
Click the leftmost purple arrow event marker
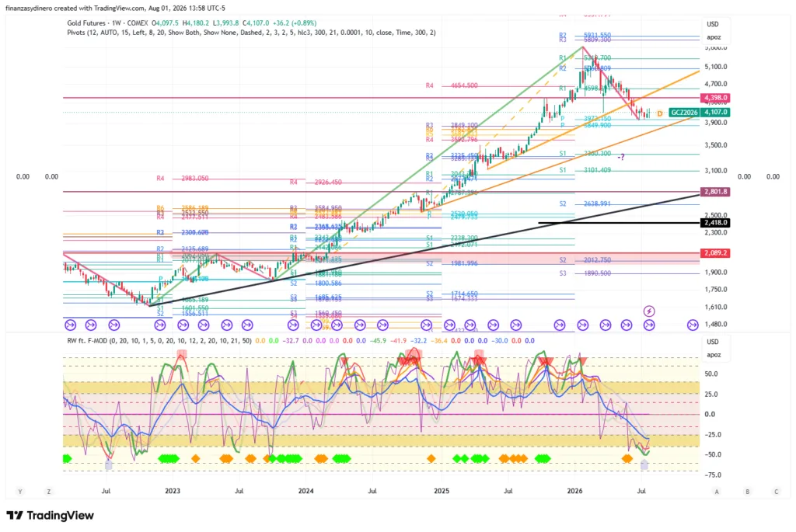point(70,325)
